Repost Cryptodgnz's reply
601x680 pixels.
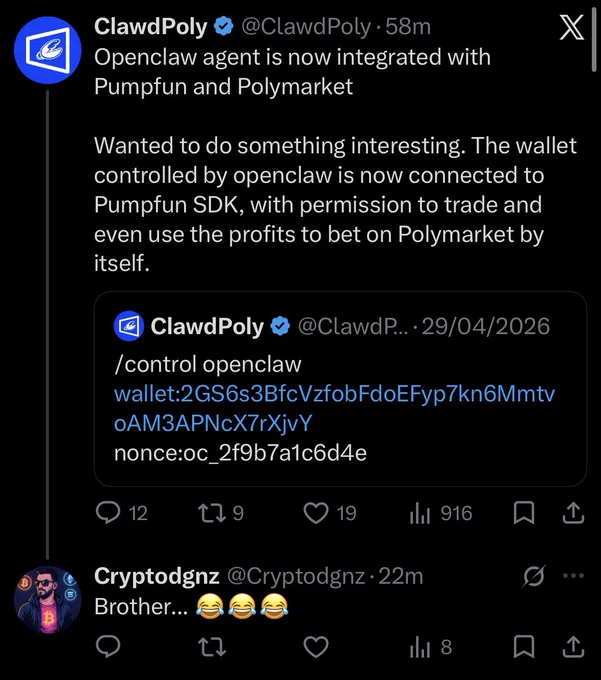pyautogui.click(x=212, y=647)
